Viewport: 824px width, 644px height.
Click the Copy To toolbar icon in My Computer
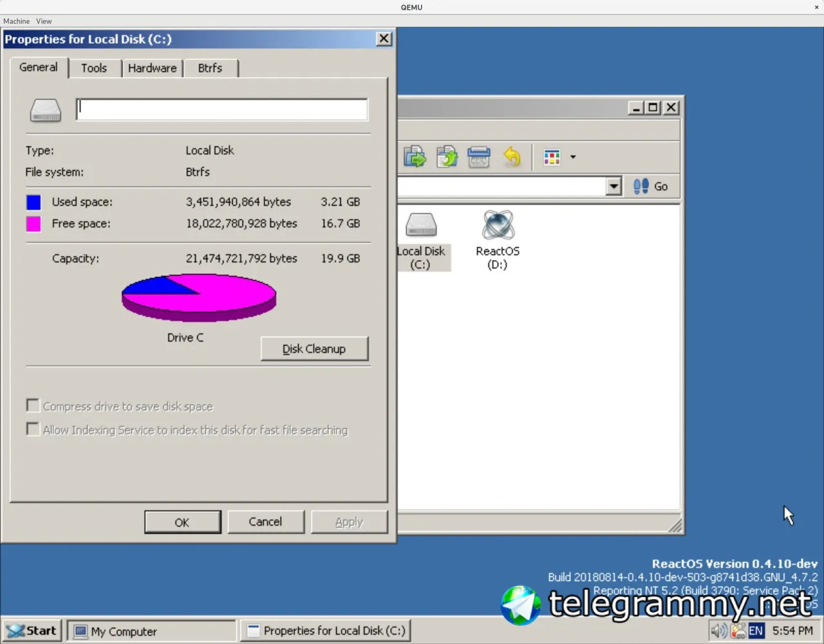coord(447,156)
